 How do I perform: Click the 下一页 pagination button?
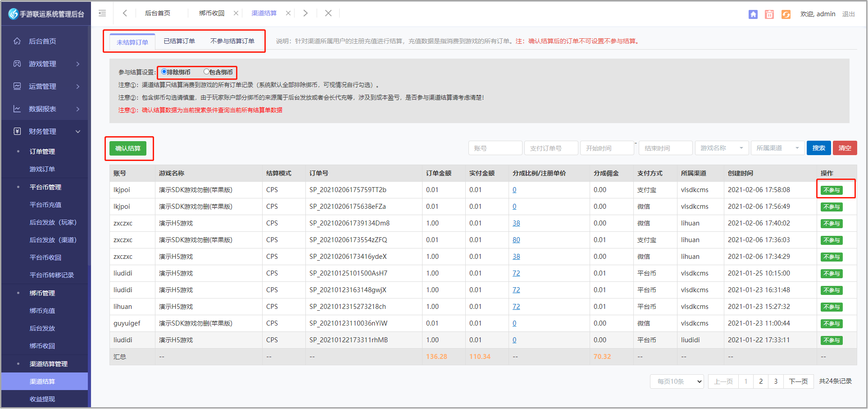point(799,381)
